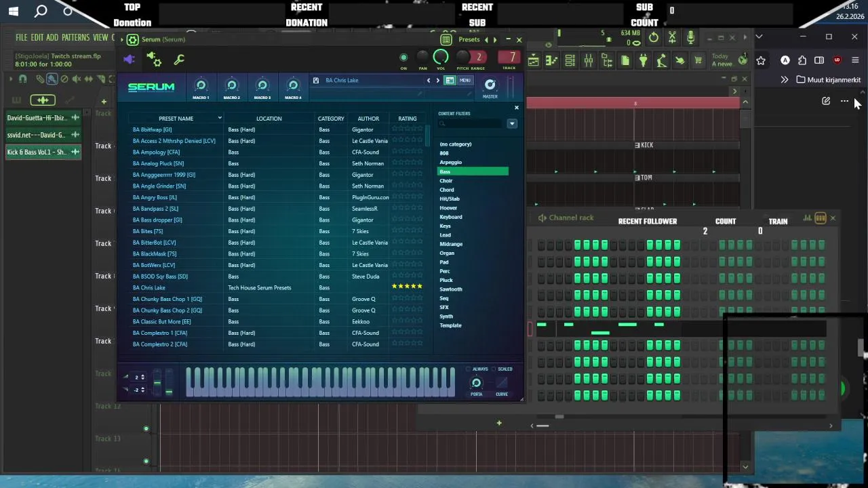Open the ADD menu in FL Studio
868x488 pixels.
(x=52, y=37)
